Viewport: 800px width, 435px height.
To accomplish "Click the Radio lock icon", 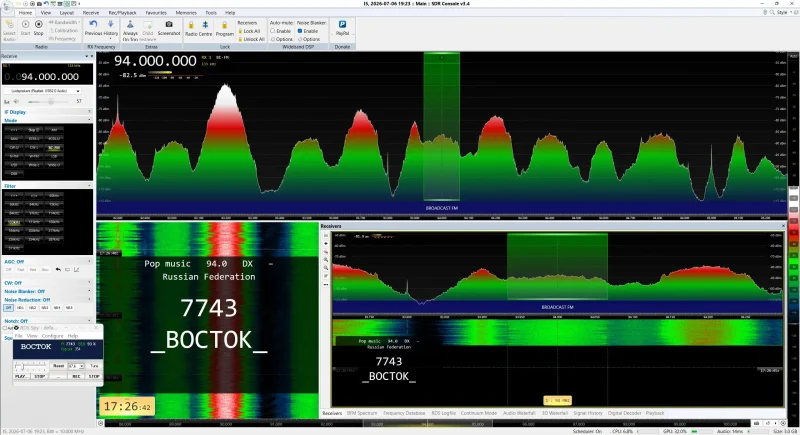I will pyautogui.click(x=191, y=25).
